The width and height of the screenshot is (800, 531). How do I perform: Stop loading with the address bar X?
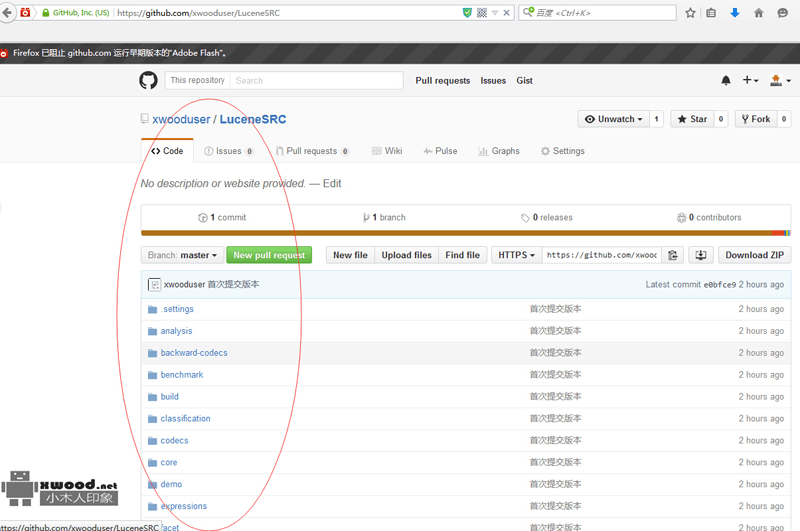[506, 13]
